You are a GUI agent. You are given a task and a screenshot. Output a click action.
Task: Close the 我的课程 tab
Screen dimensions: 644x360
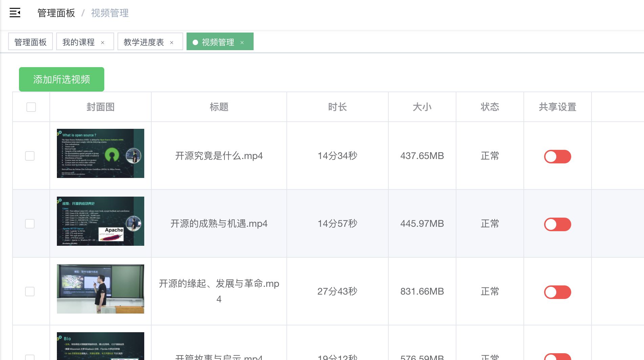[x=103, y=42]
